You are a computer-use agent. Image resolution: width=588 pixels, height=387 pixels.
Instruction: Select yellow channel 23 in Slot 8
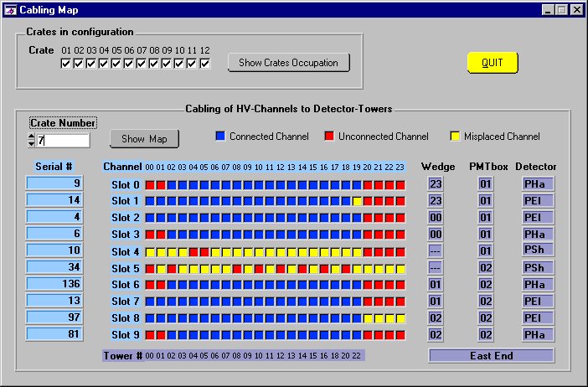(x=400, y=318)
